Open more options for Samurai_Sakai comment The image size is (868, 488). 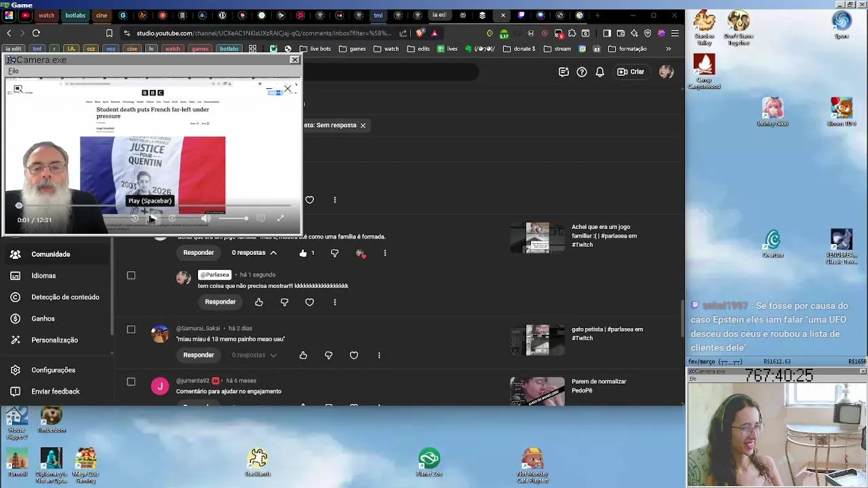coord(379,355)
